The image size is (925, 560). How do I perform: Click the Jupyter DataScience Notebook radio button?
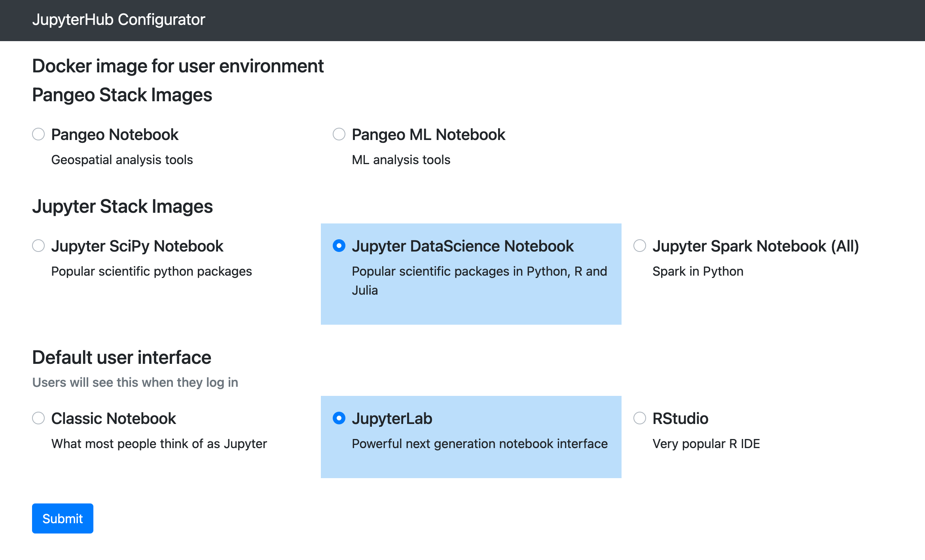pyautogui.click(x=339, y=246)
